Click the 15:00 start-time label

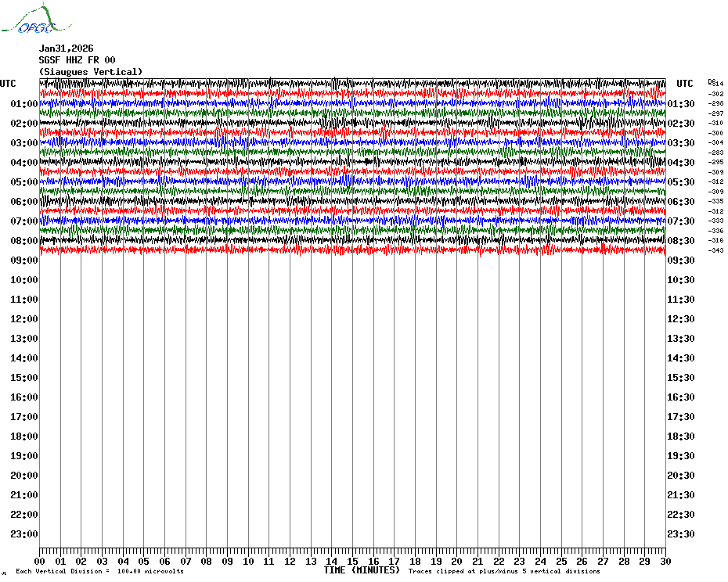24,377
